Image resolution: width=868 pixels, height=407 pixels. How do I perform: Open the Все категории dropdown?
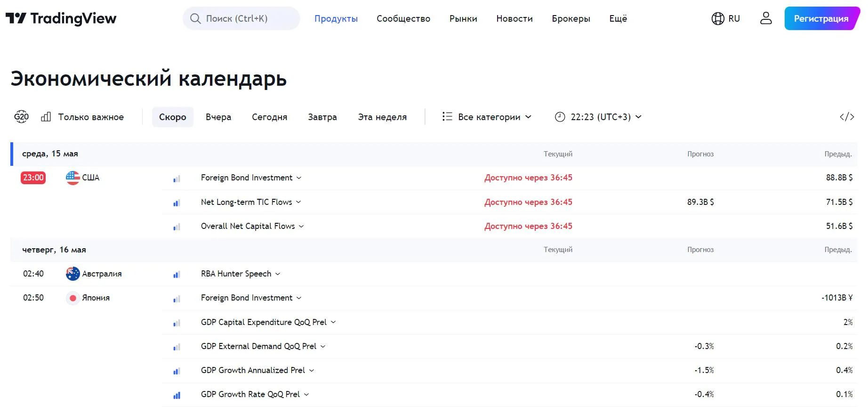pos(487,117)
